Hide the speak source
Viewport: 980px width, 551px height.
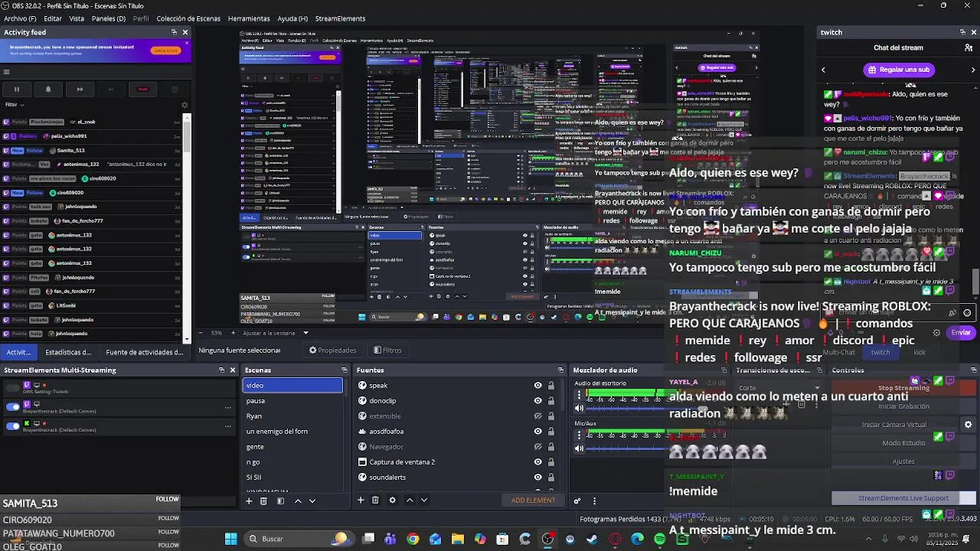537,386
